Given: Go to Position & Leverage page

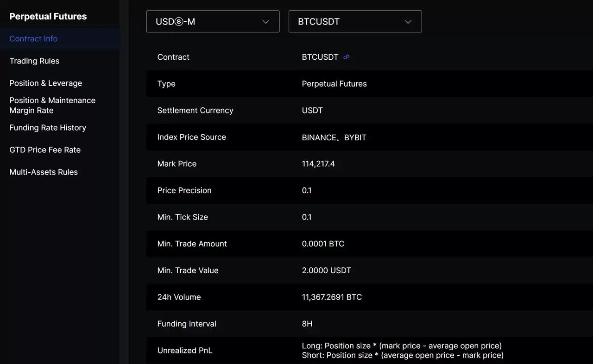Looking at the screenshot, I should click(x=45, y=83).
